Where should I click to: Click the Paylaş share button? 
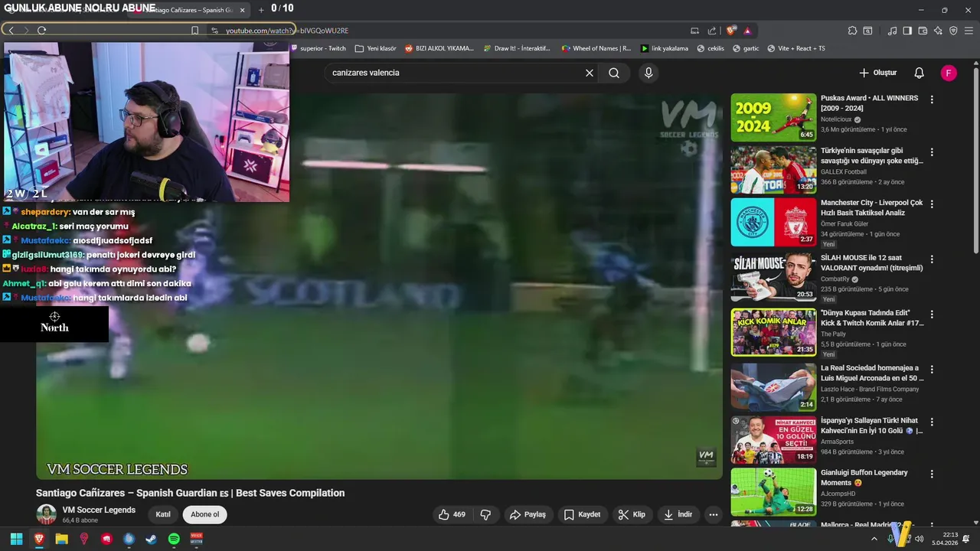click(528, 514)
